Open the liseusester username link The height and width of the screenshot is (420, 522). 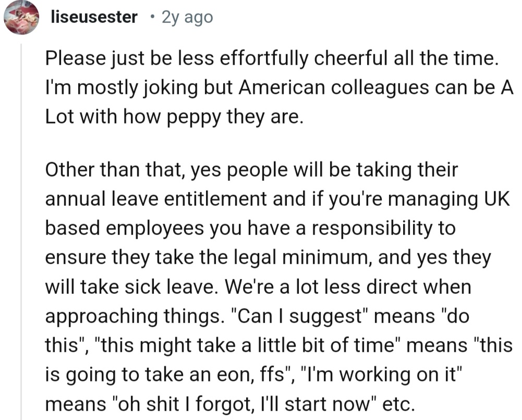coord(94,17)
